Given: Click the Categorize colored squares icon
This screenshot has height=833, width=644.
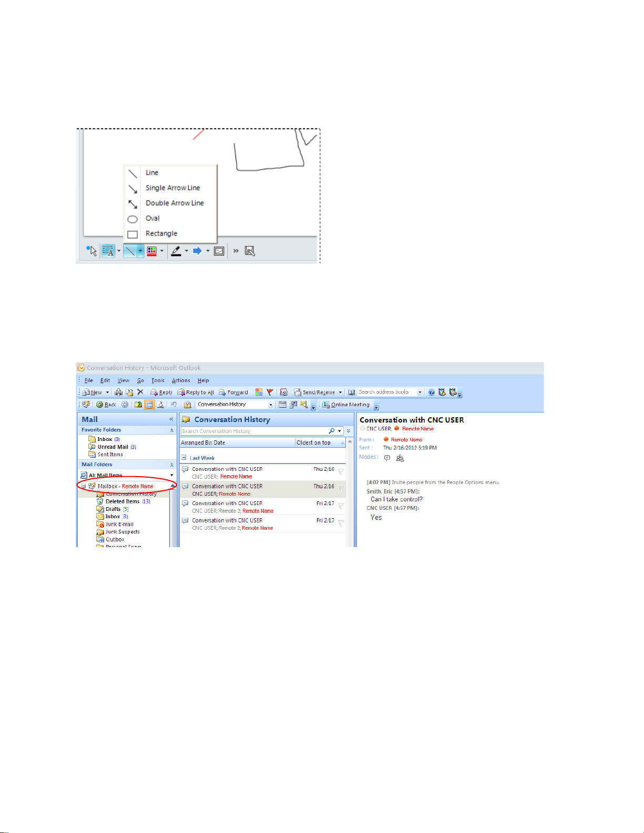Looking at the screenshot, I should click(259, 392).
